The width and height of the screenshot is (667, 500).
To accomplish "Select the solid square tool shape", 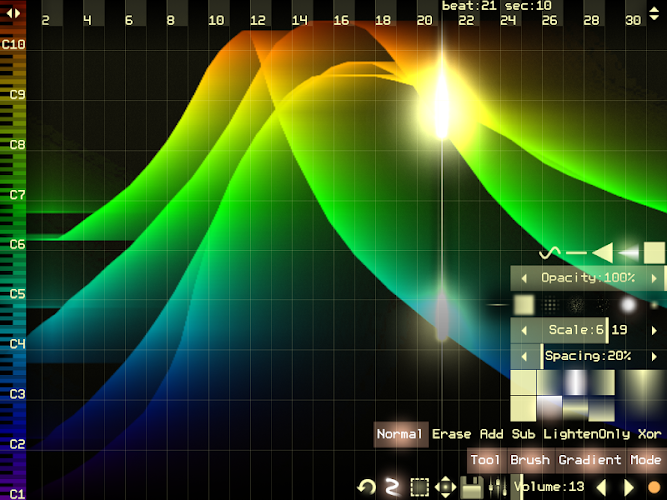I will (x=654, y=253).
